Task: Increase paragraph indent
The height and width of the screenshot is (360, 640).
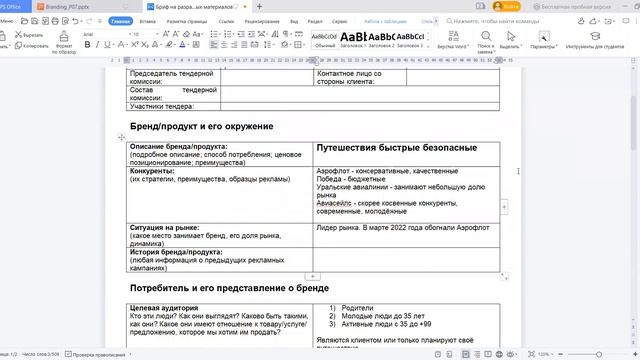Action: 251,34
